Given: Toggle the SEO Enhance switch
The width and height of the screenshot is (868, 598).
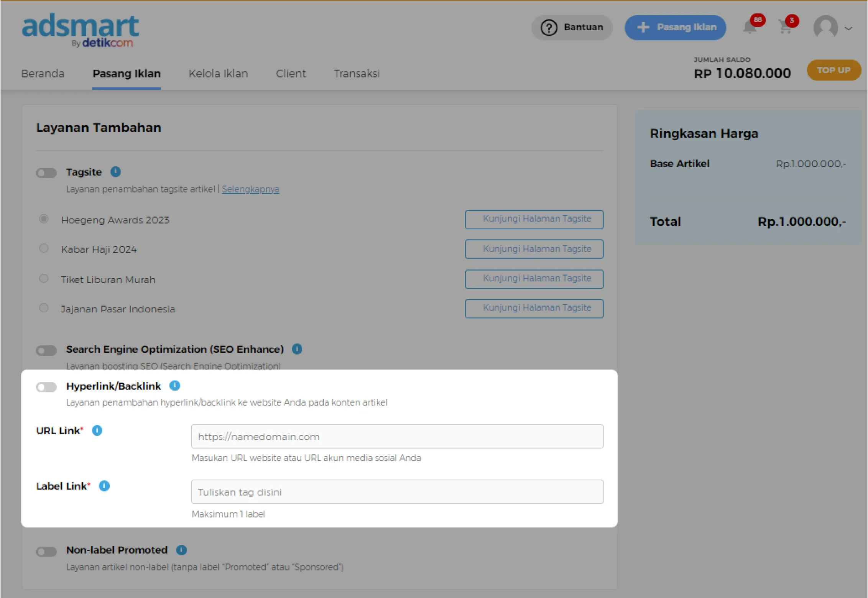Looking at the screenshot, I should click(x=46, y=350).
